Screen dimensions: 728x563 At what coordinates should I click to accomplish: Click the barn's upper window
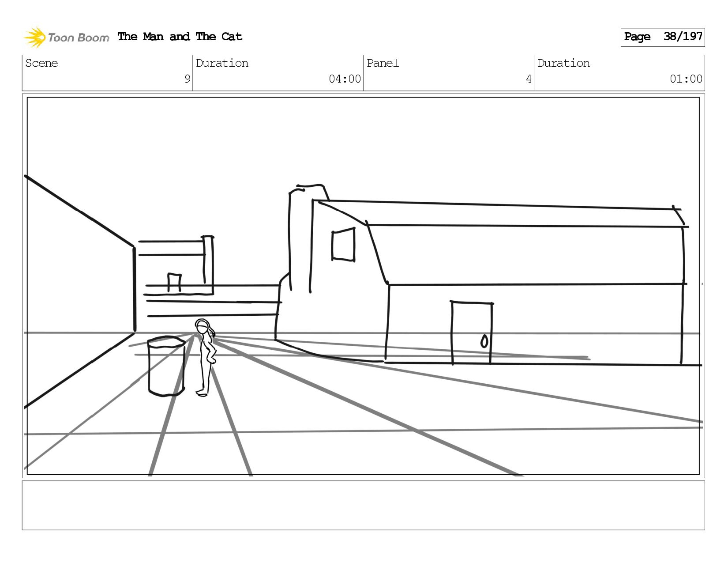[x=343, y=244]
